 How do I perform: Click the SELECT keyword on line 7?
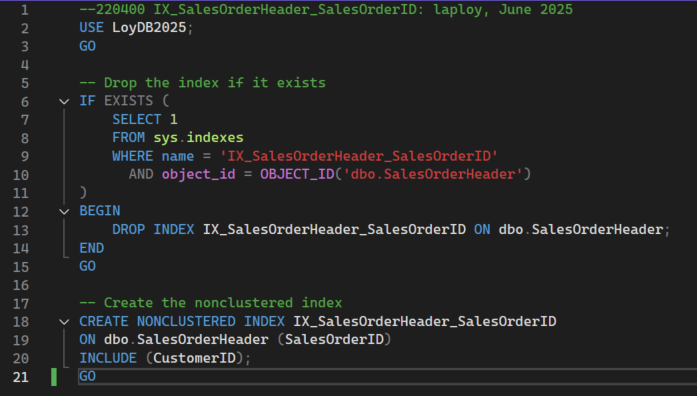136,119
